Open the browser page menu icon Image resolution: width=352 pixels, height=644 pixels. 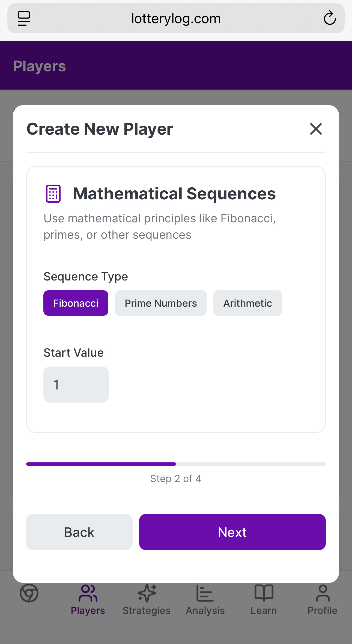(24, 18)
